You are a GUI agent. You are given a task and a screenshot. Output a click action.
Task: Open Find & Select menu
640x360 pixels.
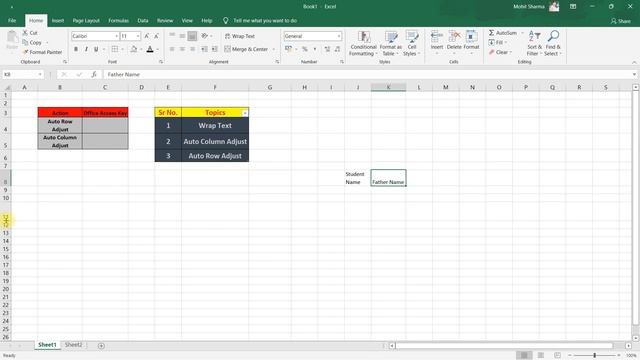tap(553, 43)
